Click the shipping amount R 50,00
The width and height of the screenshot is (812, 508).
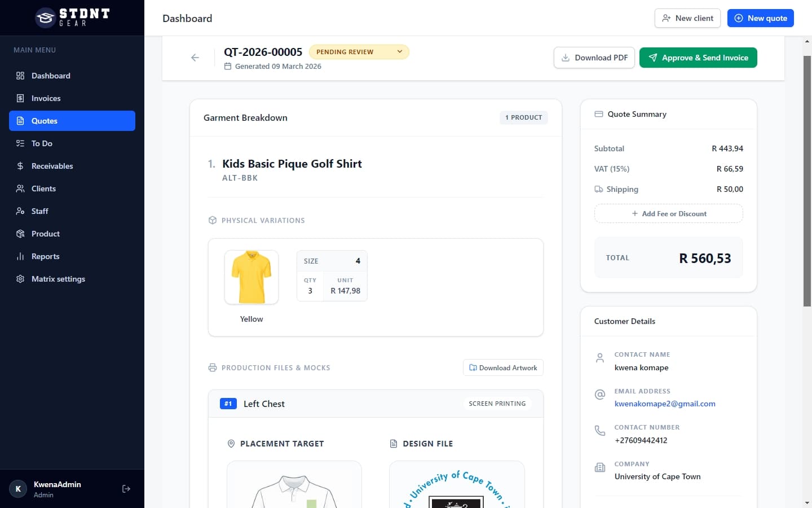pos(730,189)
